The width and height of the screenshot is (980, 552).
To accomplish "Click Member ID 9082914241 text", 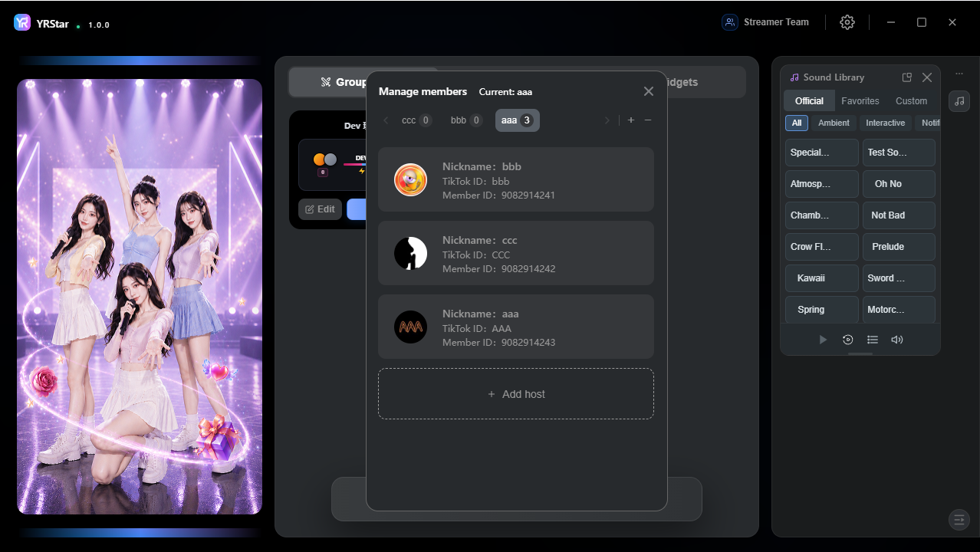I will [498, 195].
